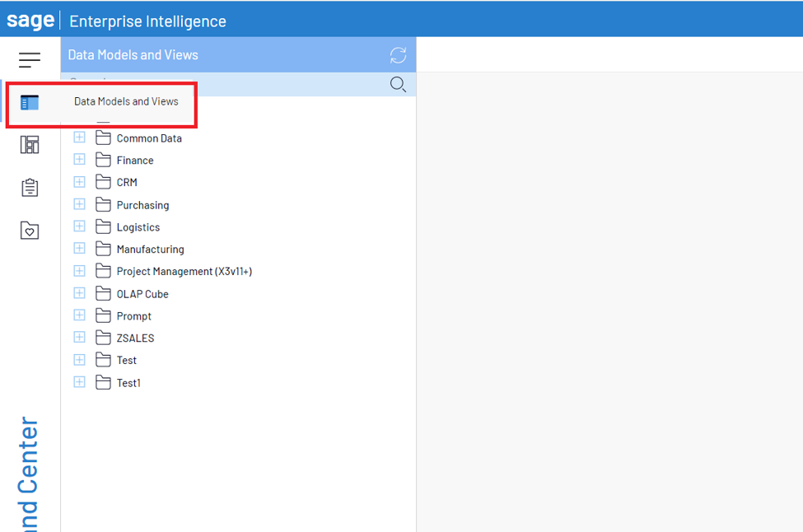Viewport: 803px width, 532px height.
Task: Refresh the Data Models and Views list
Action: click(x=398, y=55)
